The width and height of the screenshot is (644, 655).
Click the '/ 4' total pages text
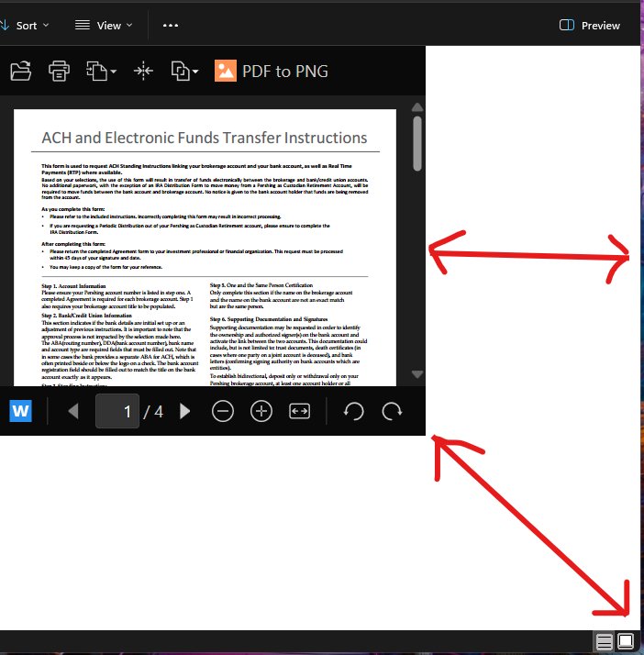click(153, 412)
